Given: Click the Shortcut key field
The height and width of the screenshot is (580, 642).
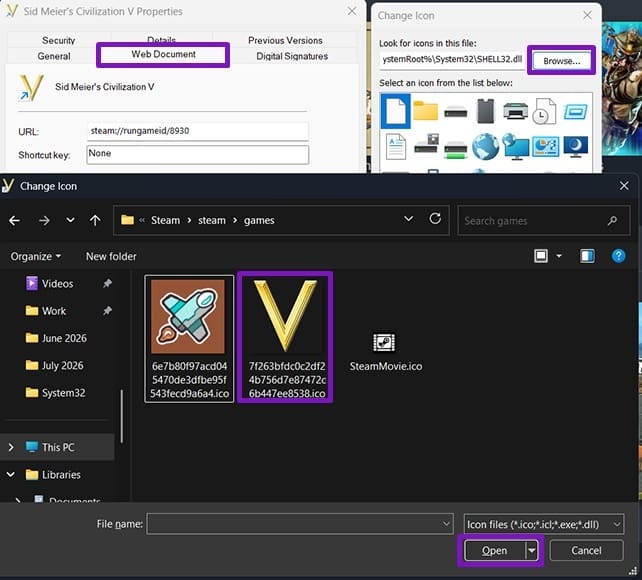Looking at the screenshot, I should (198, 154).
